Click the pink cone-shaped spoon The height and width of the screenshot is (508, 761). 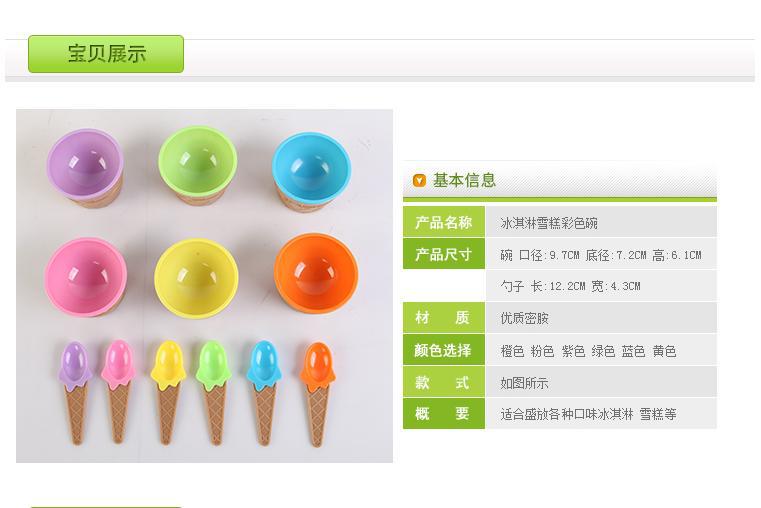(118, 391)
